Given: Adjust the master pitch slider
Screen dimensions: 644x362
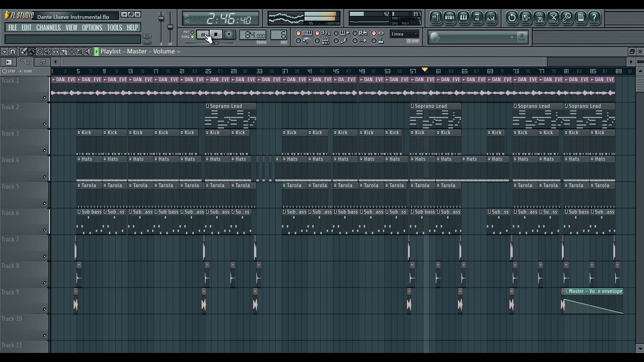Looking at the screenshot, I should [170, 28].
